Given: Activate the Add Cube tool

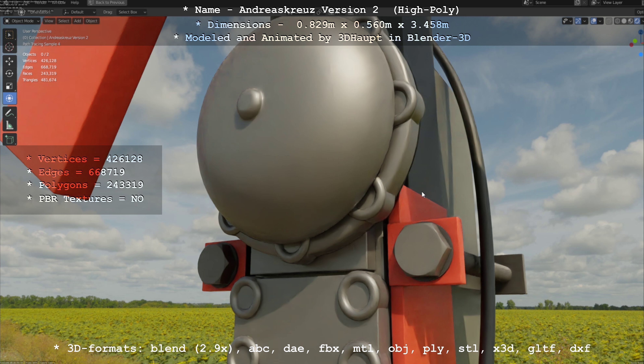Looking at the screenshot, I should point(9,139).
